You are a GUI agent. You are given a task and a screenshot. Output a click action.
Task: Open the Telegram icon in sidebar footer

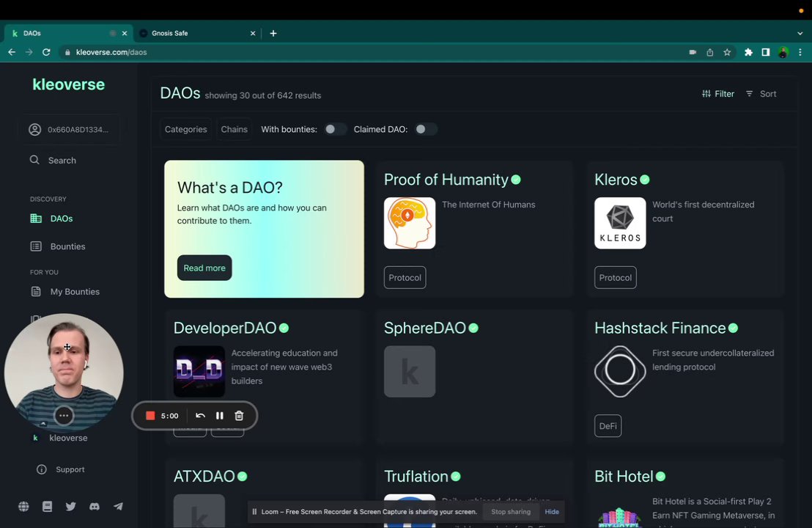118,507
